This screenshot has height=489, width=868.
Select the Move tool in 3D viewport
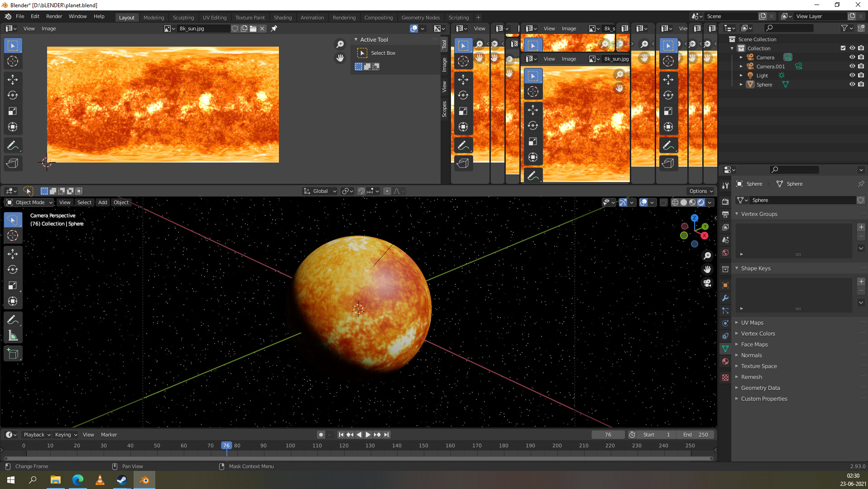13,254
